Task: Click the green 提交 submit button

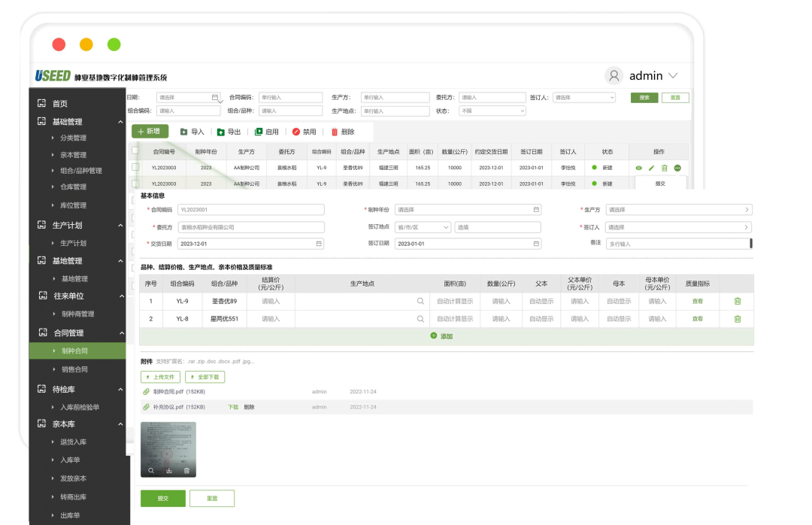Action: tap(163, 498)
